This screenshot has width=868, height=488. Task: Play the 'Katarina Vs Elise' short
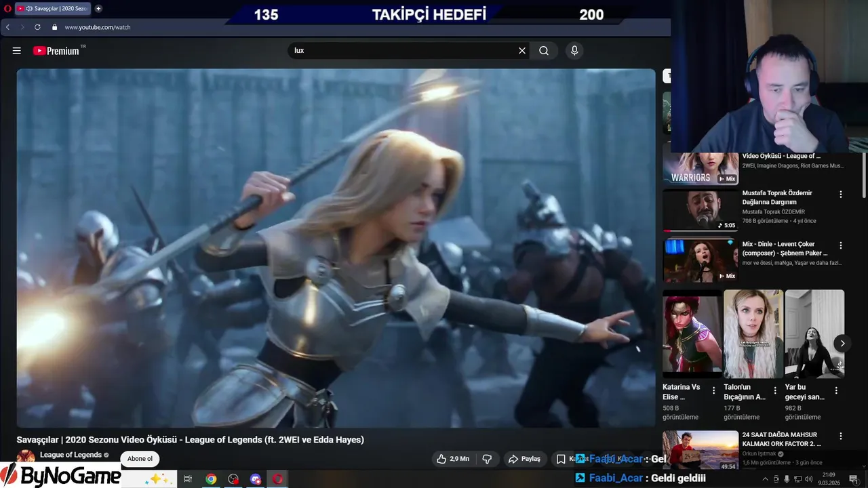tap(692, 333)
